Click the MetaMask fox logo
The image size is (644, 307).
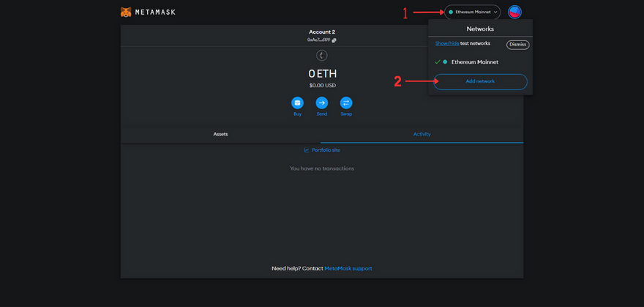pos(127,12)
